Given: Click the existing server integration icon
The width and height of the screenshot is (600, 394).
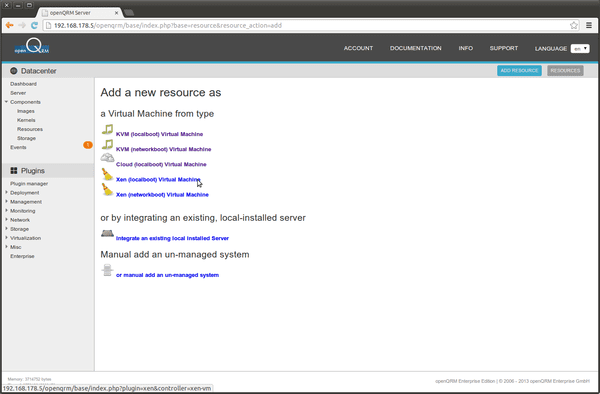Looking at the screenshot, I should click(107, 233).
